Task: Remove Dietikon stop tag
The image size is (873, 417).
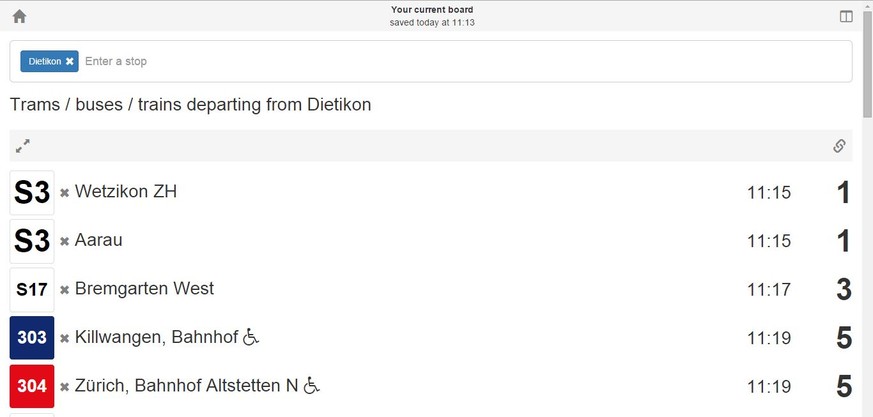Action: pos(69,61)
